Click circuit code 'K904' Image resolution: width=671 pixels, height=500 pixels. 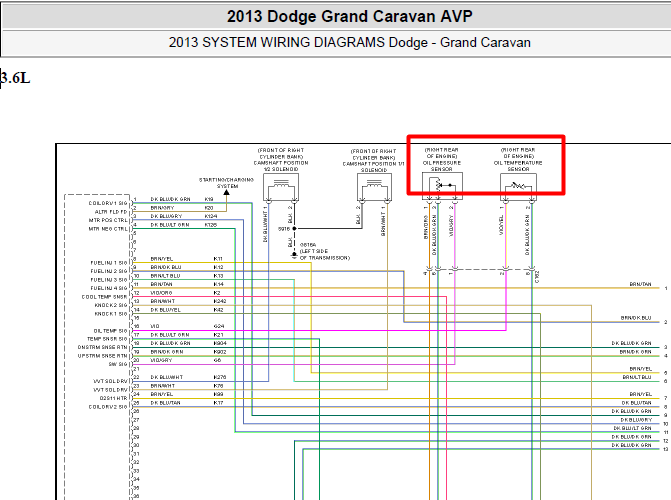point(220,343)
